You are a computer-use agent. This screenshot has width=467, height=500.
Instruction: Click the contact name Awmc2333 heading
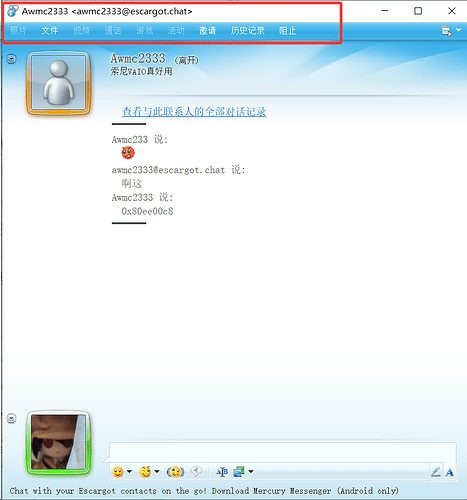138,58
